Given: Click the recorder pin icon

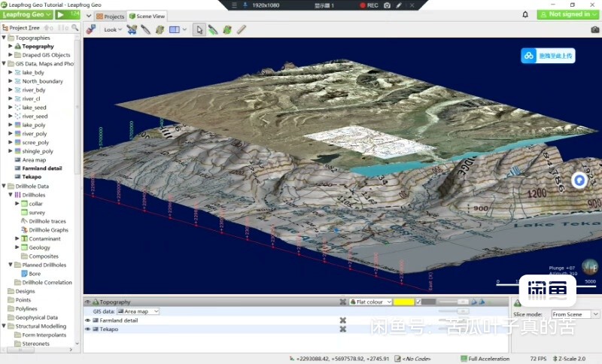Looking at the screenshot, I should [x=245, y=5].
